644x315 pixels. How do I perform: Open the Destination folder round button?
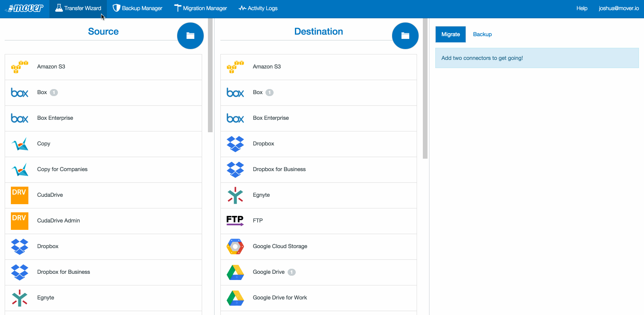coord(405,36)
